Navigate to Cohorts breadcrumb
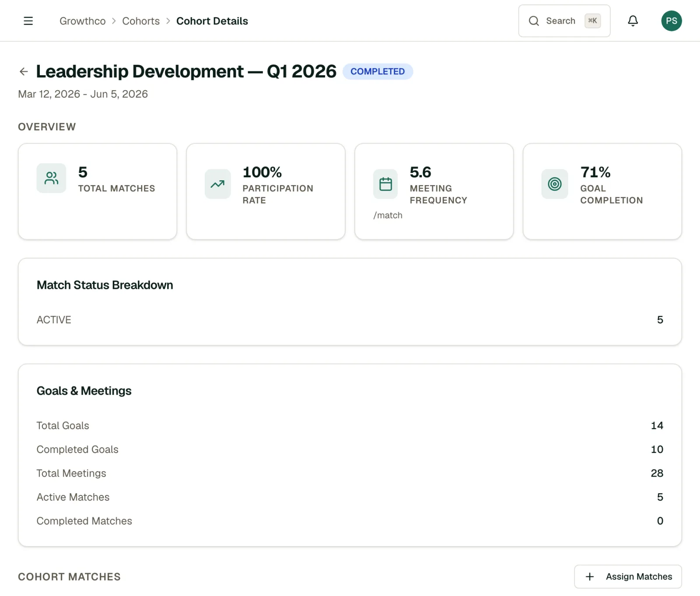 click(x=141, y=21)
